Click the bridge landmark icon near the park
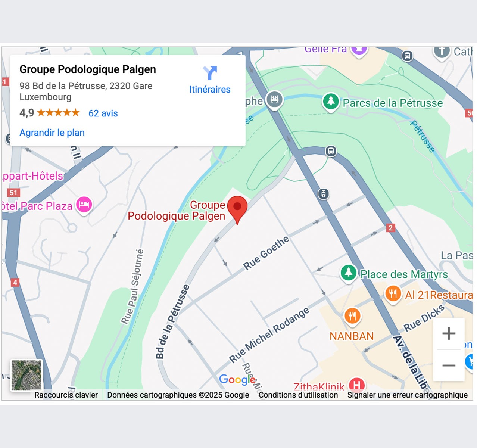 coord(274,100)
